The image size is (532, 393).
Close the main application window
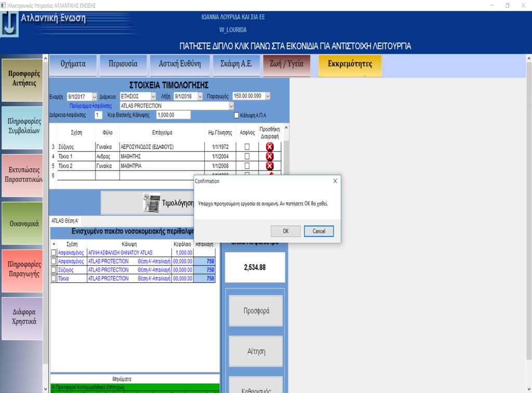coord(523,5)
